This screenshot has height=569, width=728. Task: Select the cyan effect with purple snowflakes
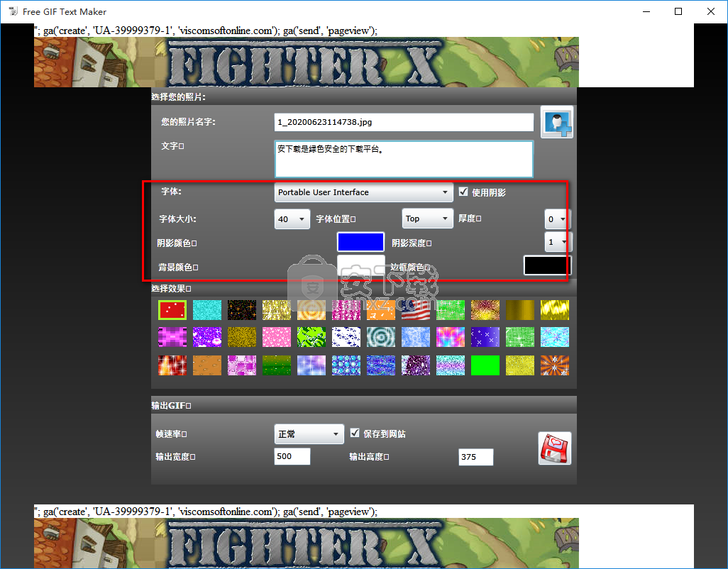click(x=555, y=338)
